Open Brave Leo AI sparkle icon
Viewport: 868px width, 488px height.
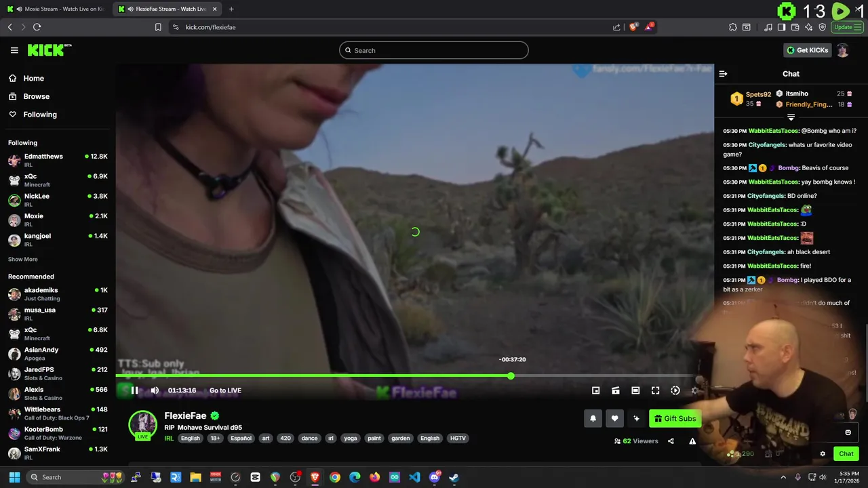[809, 27]
